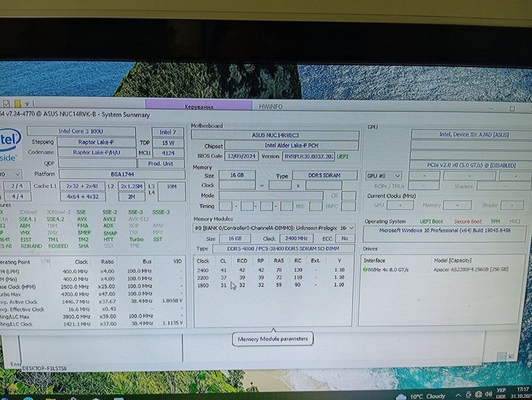
Task: Select the HWiNFO tab
Action: 272,107
